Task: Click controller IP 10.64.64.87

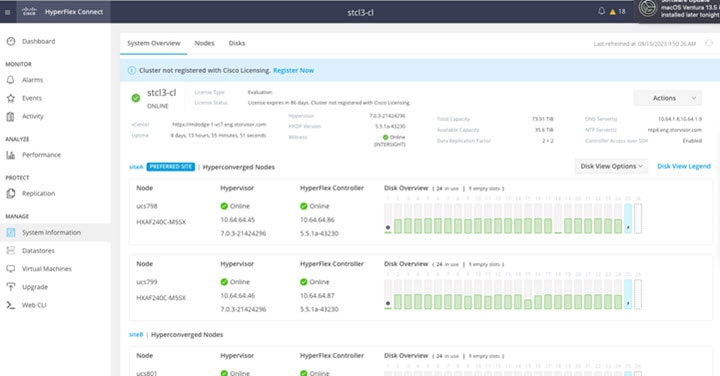Action: [x=317, y=296]
